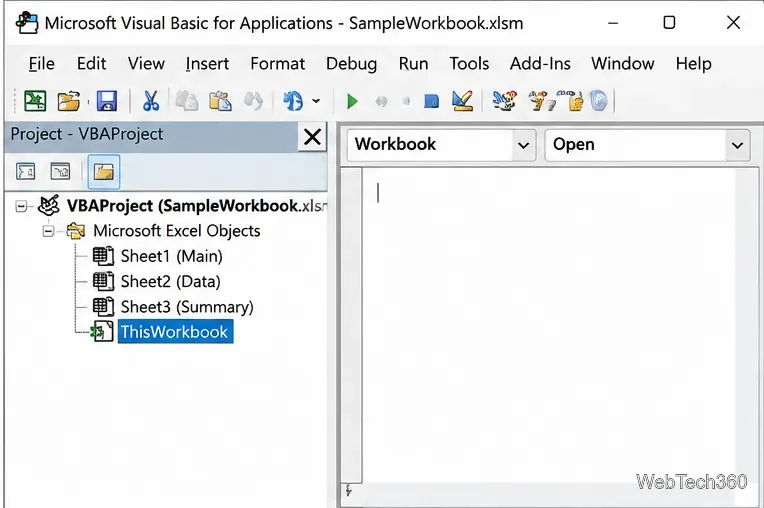The width and height of the screenshot is (764, 508).
Task: Save the workbook with the floppy icon
Action: tap(107, 101)
